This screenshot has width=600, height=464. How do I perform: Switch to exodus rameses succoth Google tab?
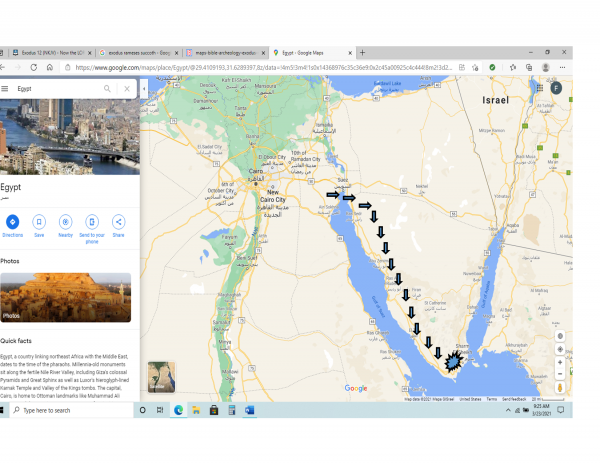tap(139, 53)
